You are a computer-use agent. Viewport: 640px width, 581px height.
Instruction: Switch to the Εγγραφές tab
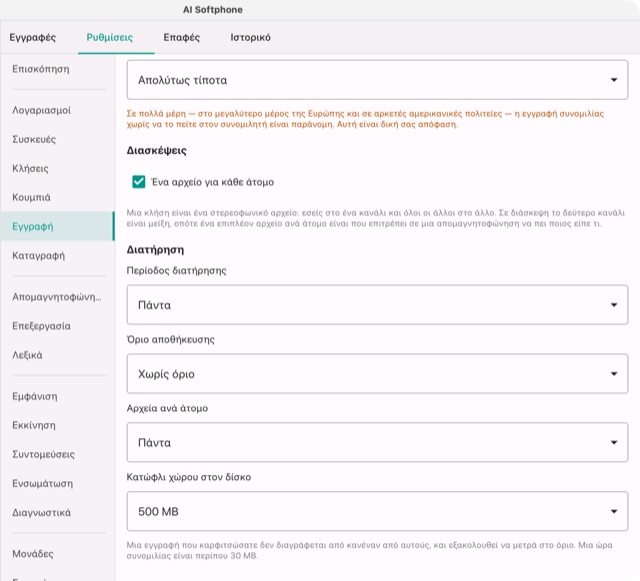point(33,38)
